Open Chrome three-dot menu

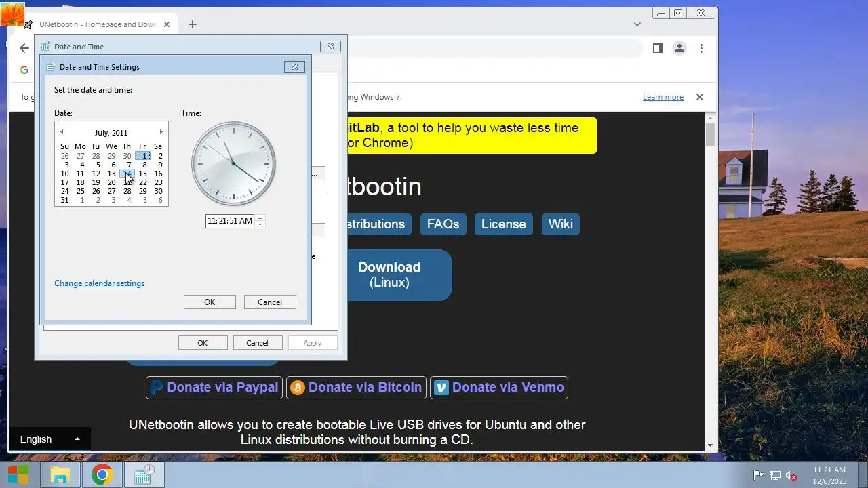coord(701,48)
